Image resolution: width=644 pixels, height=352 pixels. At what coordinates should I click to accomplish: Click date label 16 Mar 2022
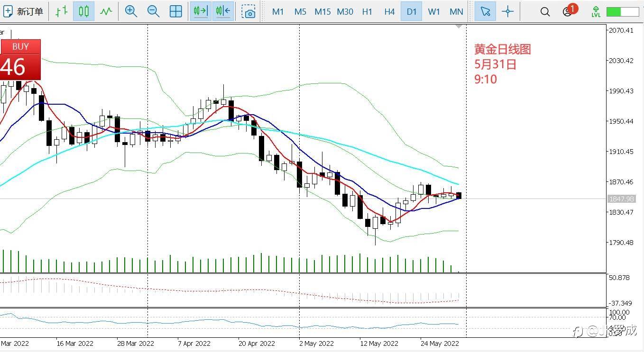point(75,343)
